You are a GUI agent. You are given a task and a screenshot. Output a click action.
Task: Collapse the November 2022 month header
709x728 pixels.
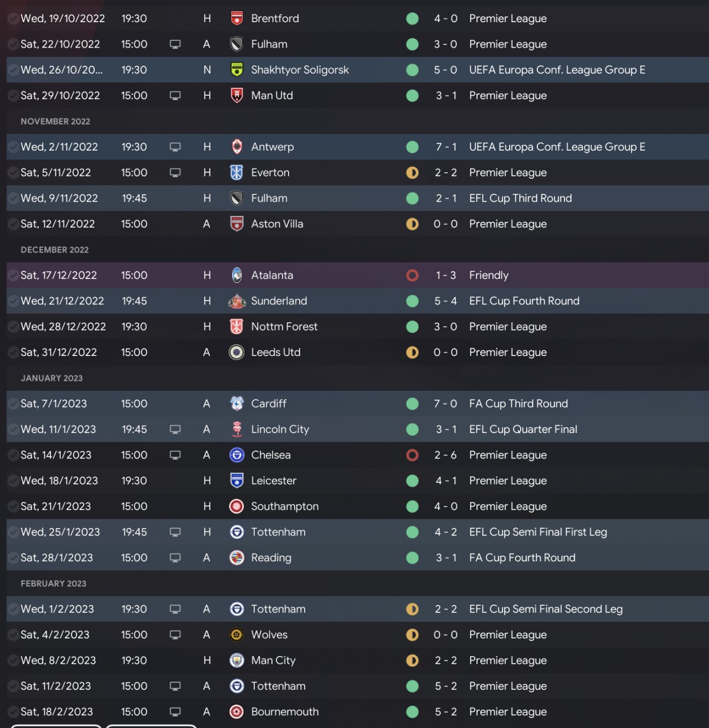coord(55,121)
